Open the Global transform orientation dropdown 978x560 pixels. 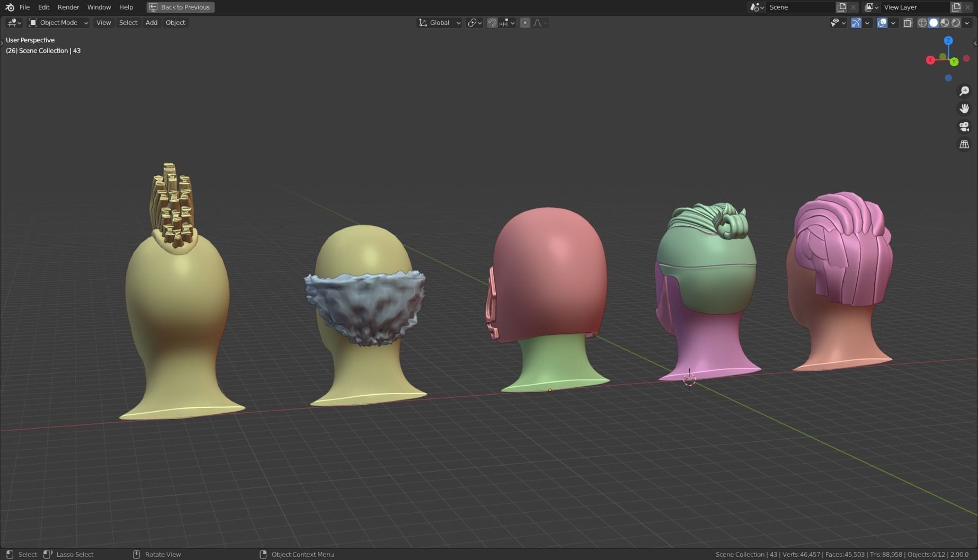[x=439, y=23]
